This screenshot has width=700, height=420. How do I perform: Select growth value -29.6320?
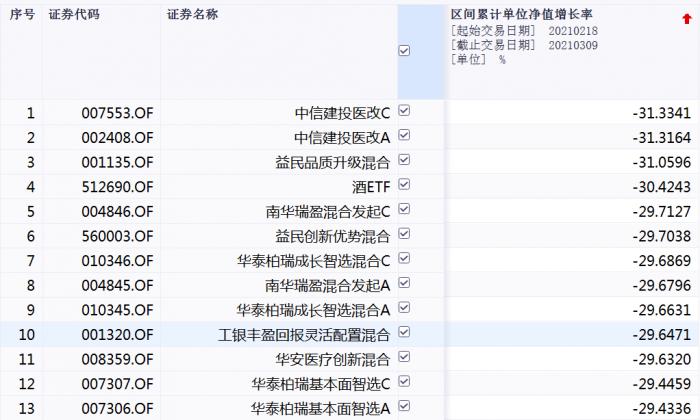(x=662, y=359)
